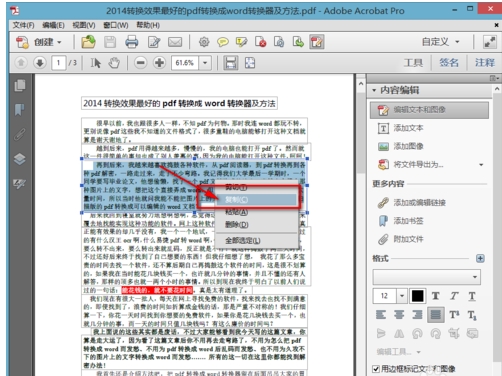The width and height of the screenshot is (502, 376).
Task: Click the Edit document pencil icon
Action: (x=154, y=42)
